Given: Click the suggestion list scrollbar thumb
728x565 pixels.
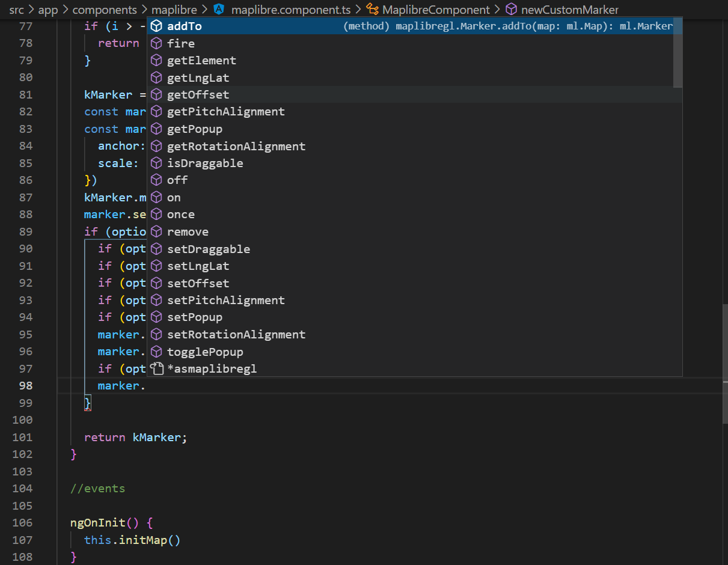Looking at the screenshot, I should (x=678, y=53).
